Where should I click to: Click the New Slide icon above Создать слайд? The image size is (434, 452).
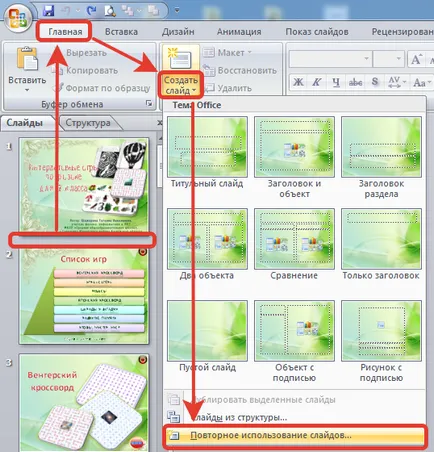click(x=180, y=58)
